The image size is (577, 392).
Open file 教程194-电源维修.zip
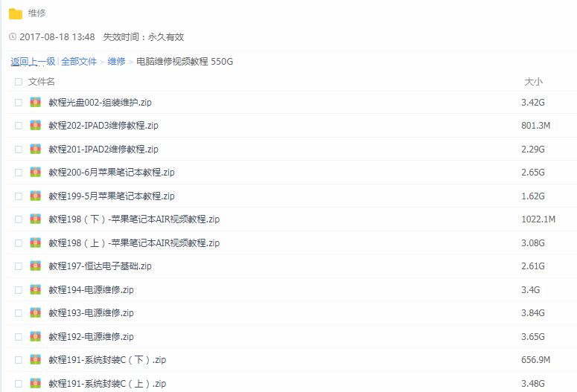[91, 290]
